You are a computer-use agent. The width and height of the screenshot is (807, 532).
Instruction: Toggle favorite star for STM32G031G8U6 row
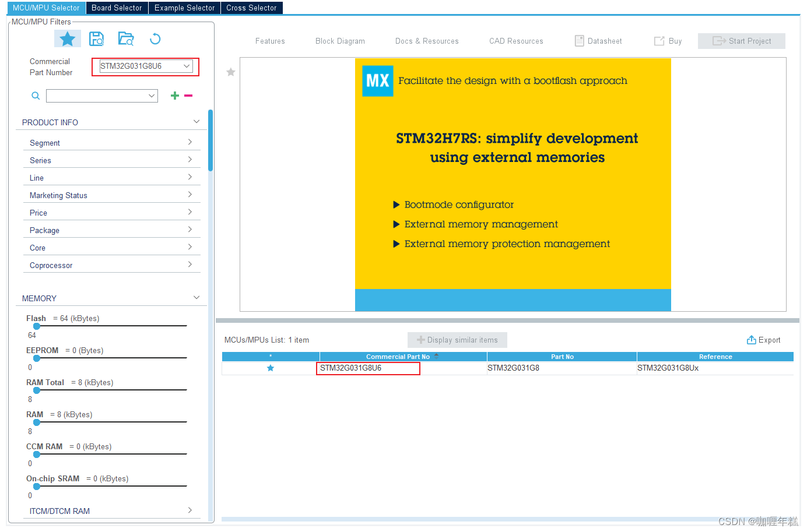point(271,368)
